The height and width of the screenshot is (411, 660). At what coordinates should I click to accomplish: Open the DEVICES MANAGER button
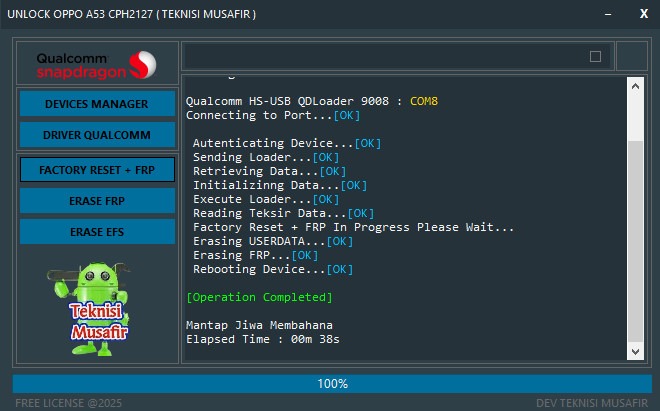tap(97, 104)
